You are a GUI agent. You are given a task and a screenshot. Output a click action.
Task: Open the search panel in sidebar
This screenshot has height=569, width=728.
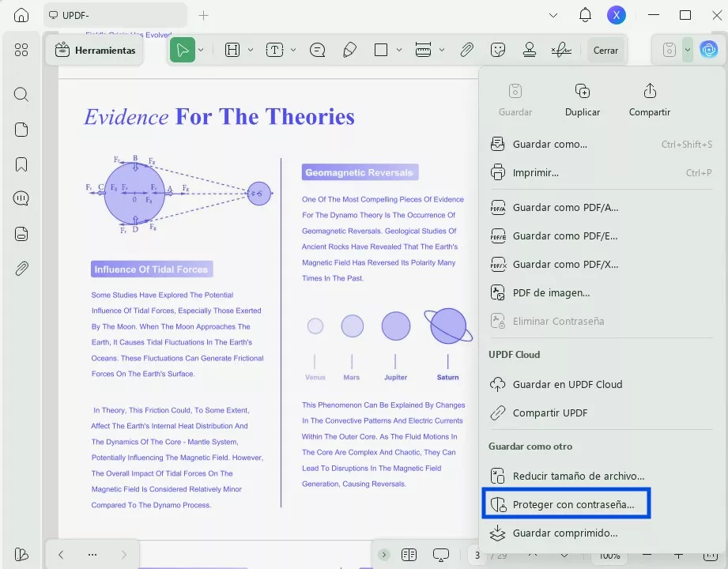tap(21, 95)
